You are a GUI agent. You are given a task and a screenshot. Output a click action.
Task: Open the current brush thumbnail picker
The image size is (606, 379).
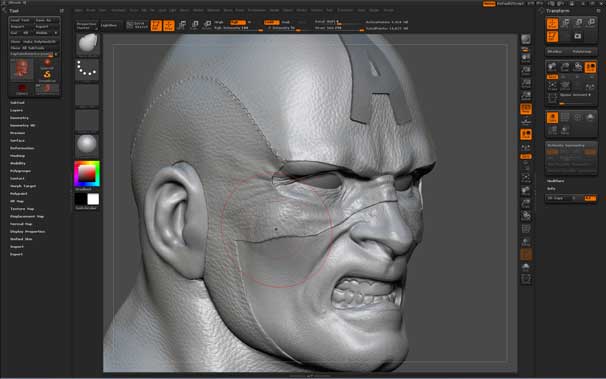(87, 44)
